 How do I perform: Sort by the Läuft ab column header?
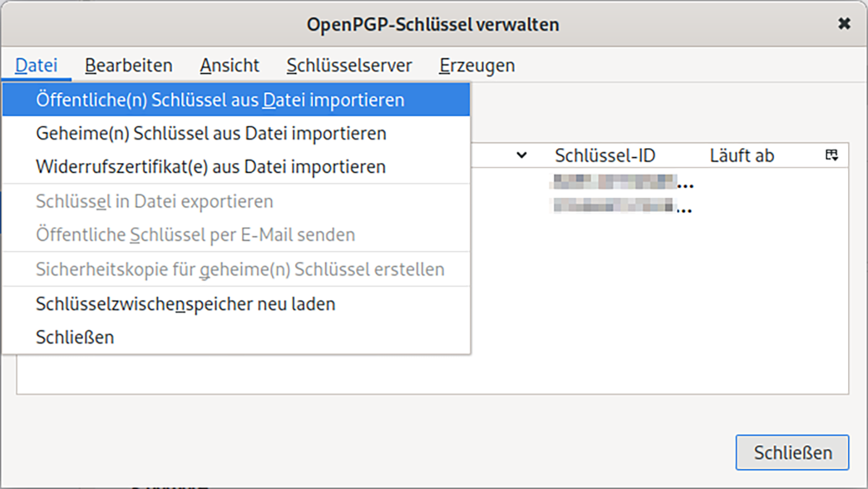point(742,155)
